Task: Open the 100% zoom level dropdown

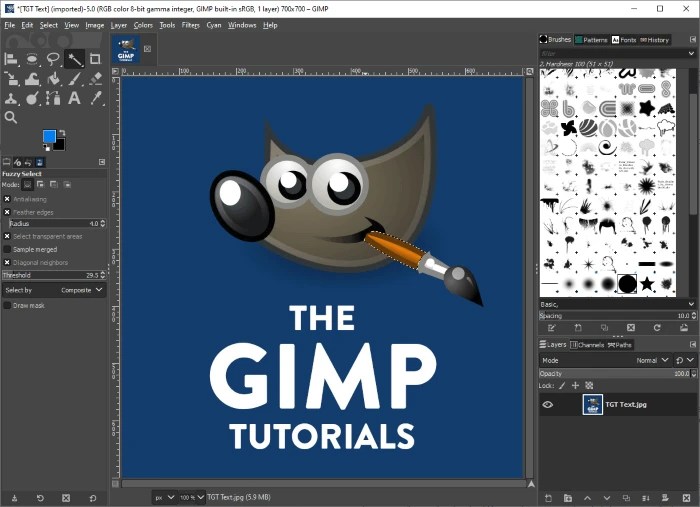Action: coord(192,497)
